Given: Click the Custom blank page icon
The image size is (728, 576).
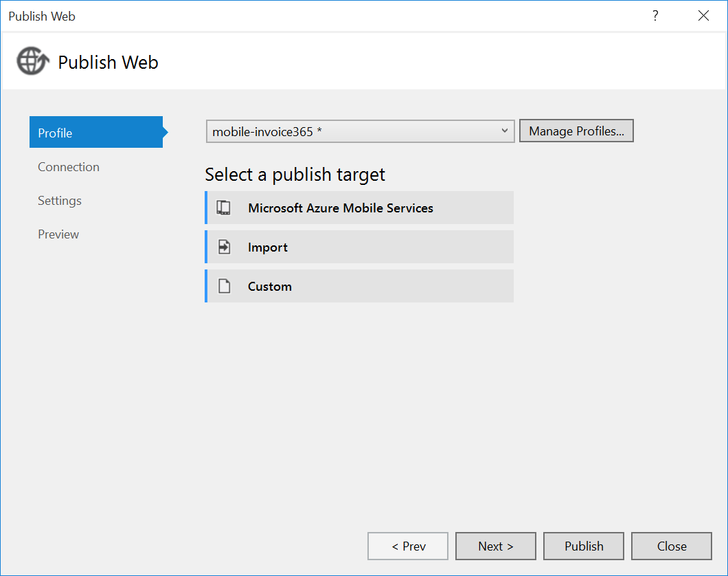Looking at the screenshot, I should (x=225, y=286).
